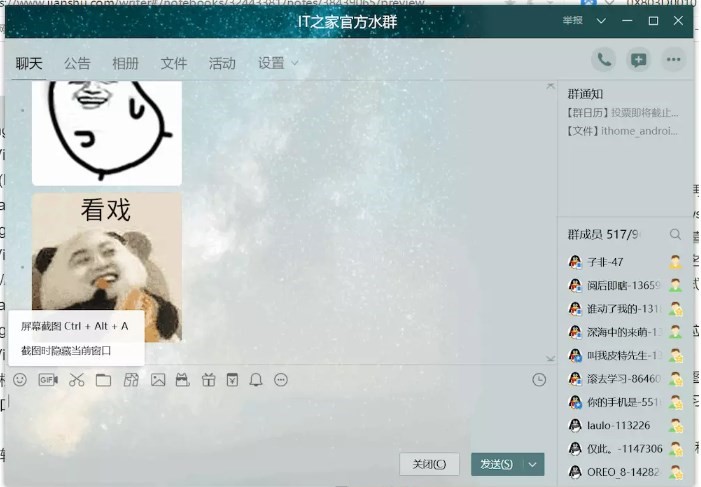Click the bell icon in the chat toolbar
Screen dimensions: 701x487
256,380
